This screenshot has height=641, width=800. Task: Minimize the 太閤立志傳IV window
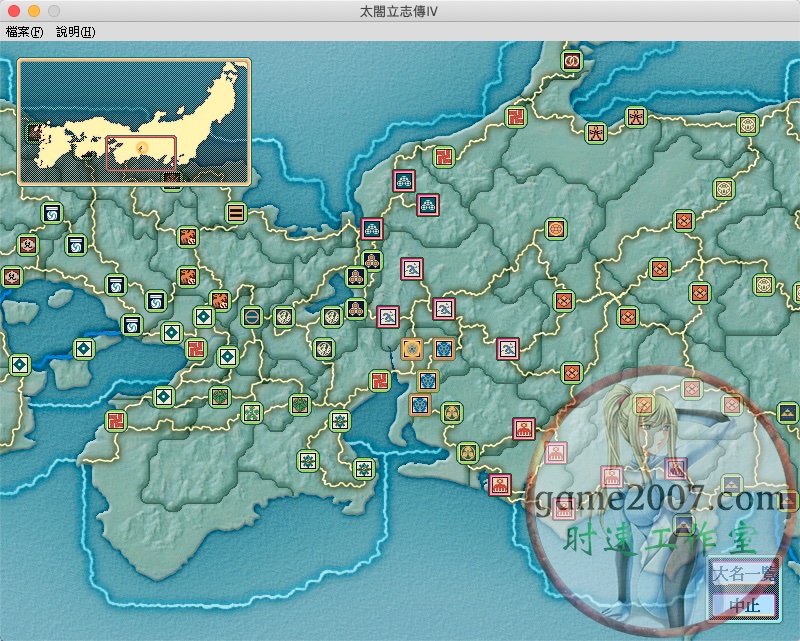[34, 11]
